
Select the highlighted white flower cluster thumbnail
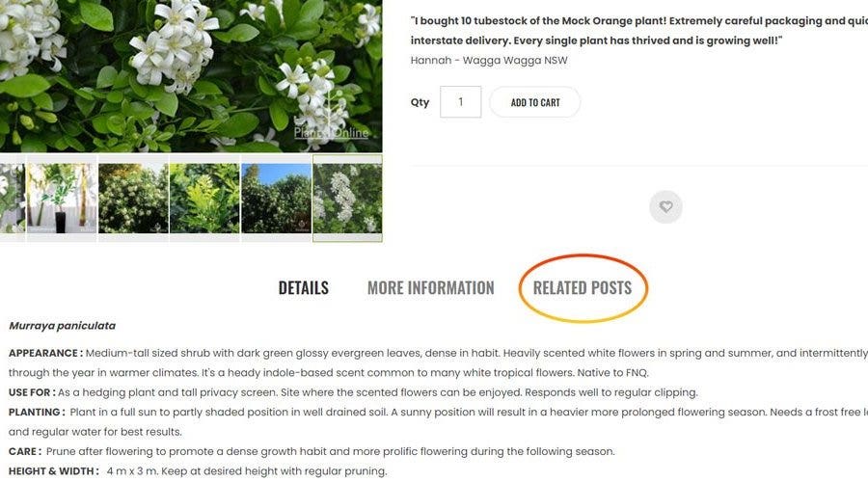[x=347, y=199]
